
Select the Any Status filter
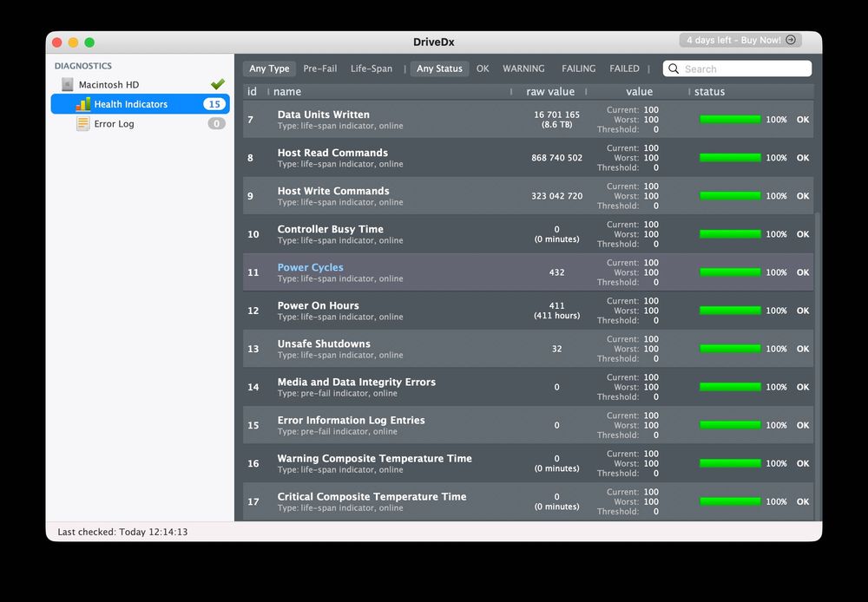[439, 69]
